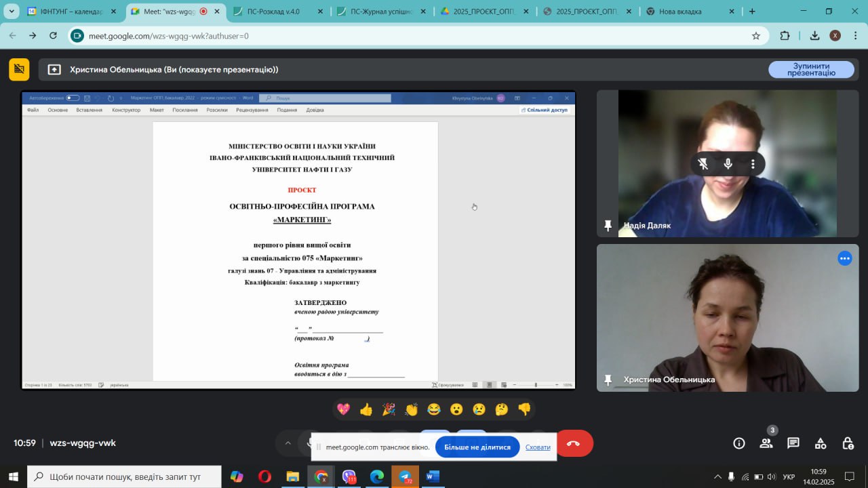Screen dimensions: 868x488
Task: Expand the chevron above Meet call controls
Action: click(288, 443)
